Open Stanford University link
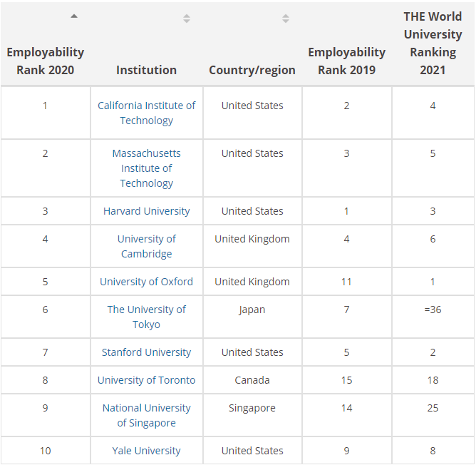 147,352
